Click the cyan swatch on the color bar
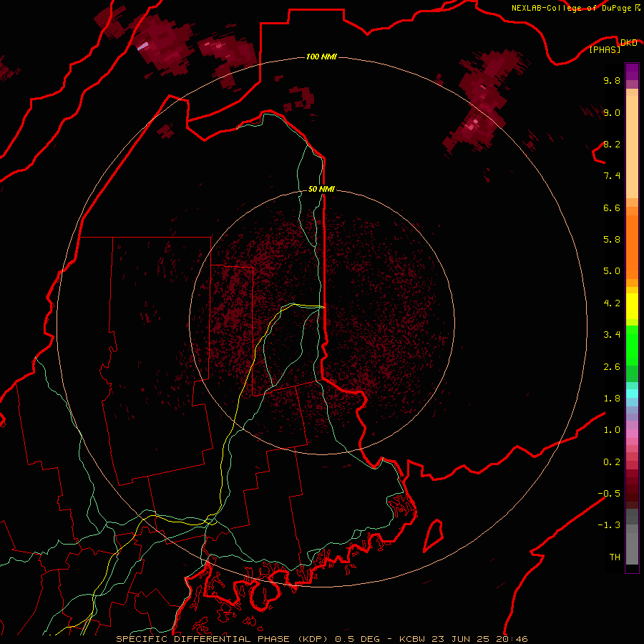 (632, 393)
